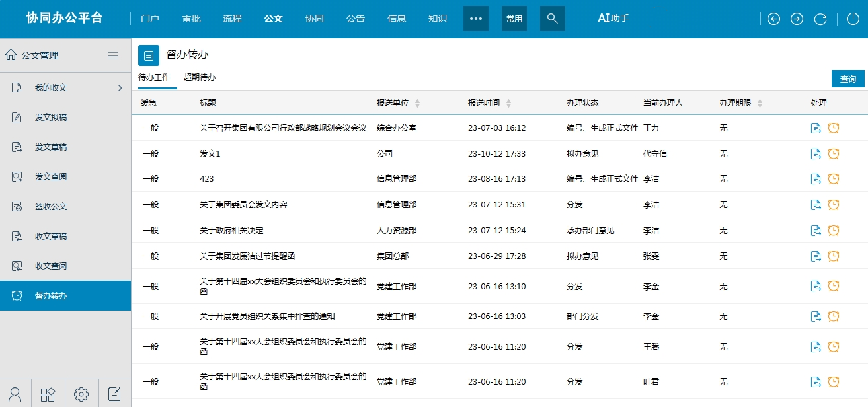Open 审批 in top navigation menu
This screenshot has height=407, width=868.
(x=192, y=18)
